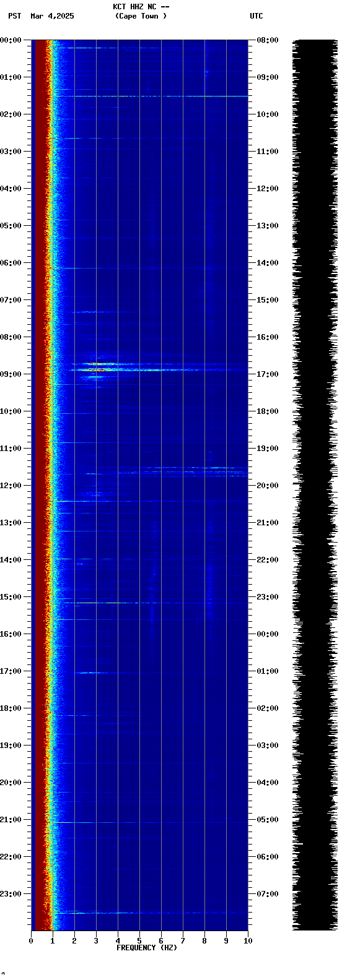The height and width of the screenshot is (980, 342).
Task: Select the 2 Hz frequency tick label
Action: coord(74,941)
